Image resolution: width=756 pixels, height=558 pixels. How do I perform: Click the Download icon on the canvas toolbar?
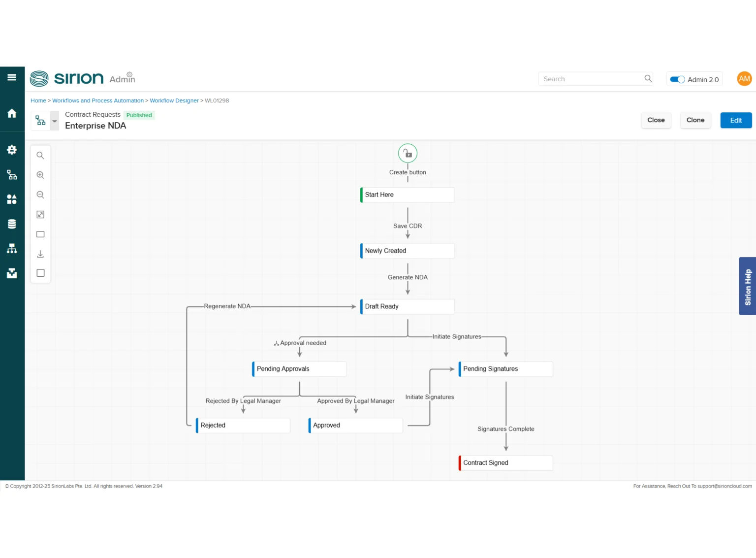[x=40, y=254]
